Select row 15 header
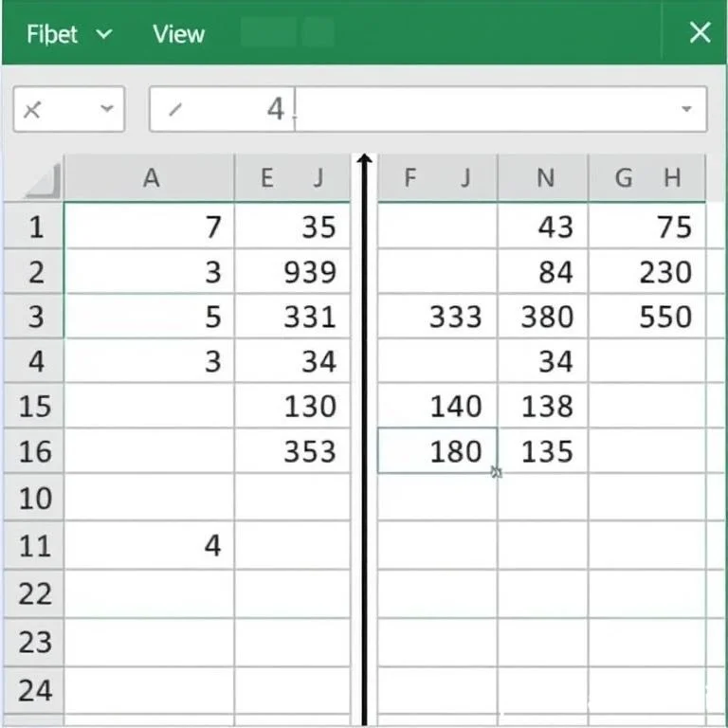 34,407
